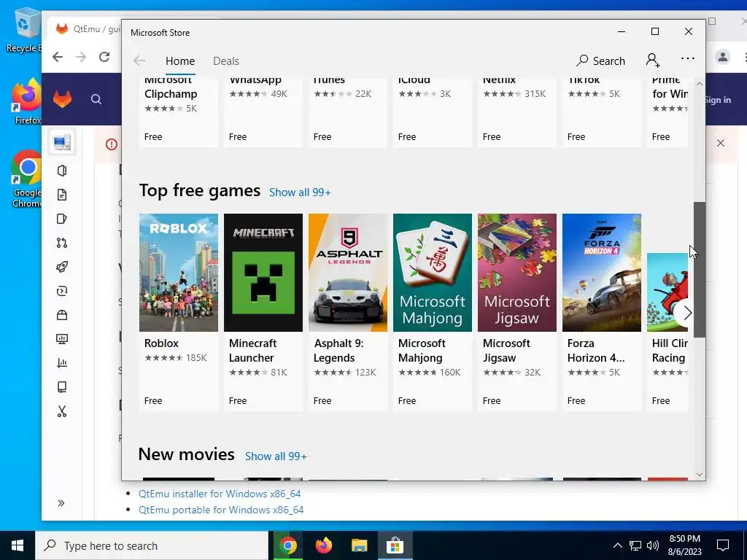
Task: Switch to the Home tab
Action: 180,61
